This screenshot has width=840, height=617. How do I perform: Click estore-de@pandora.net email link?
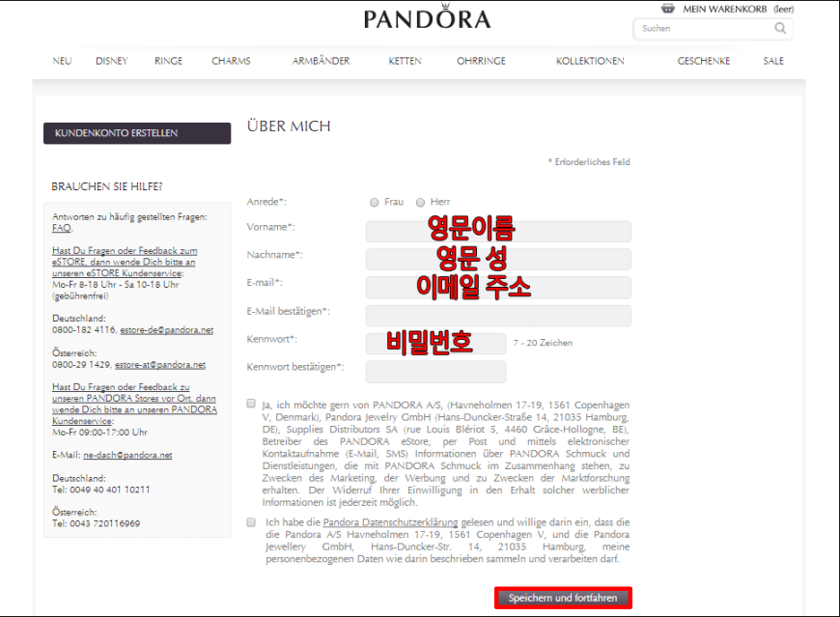point(167,330)
